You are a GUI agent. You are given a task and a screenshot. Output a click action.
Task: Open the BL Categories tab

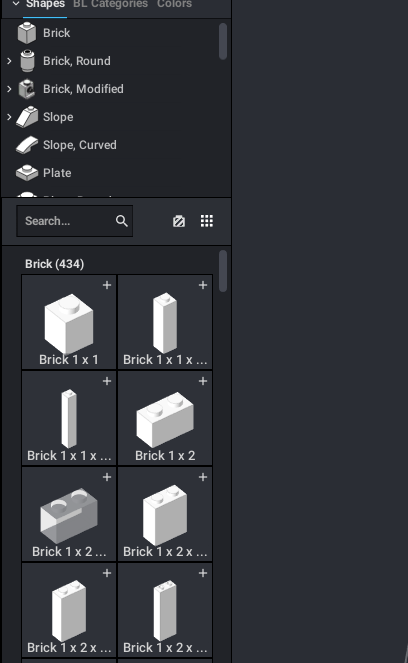click(110, 5)
